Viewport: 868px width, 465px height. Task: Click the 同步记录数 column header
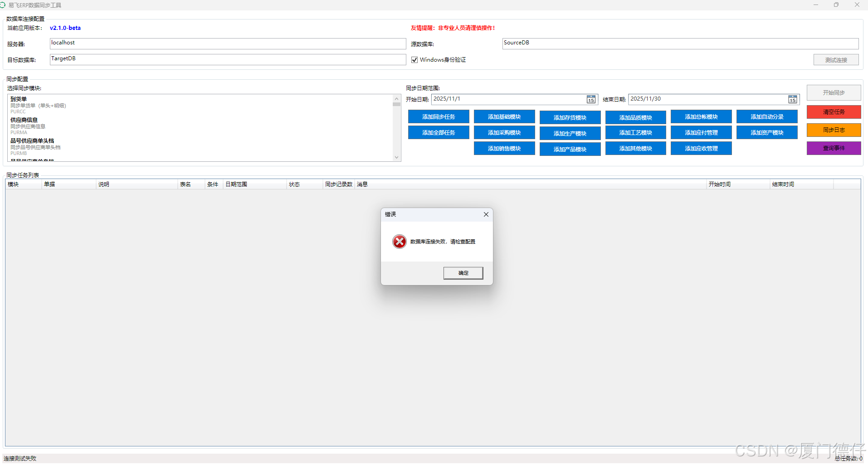pyautogui.click(x=339, y=184)
